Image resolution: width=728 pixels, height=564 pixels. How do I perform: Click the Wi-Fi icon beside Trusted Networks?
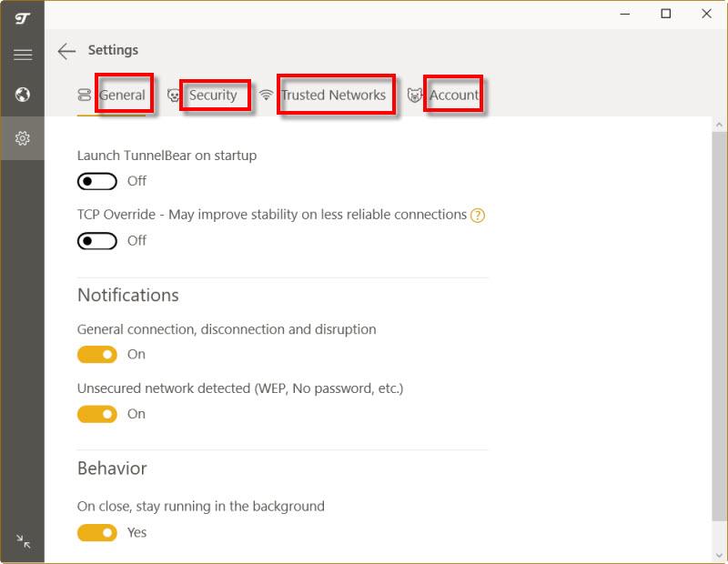click(x=266, y=96)
